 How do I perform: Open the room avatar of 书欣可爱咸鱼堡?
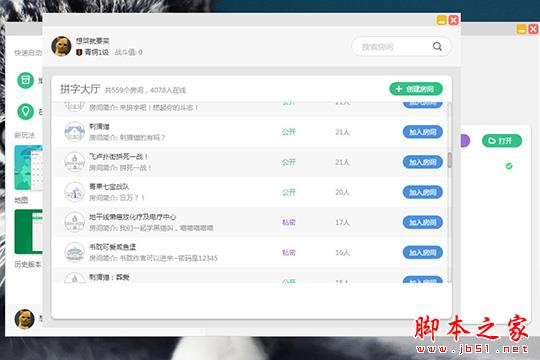pos(74,252)
